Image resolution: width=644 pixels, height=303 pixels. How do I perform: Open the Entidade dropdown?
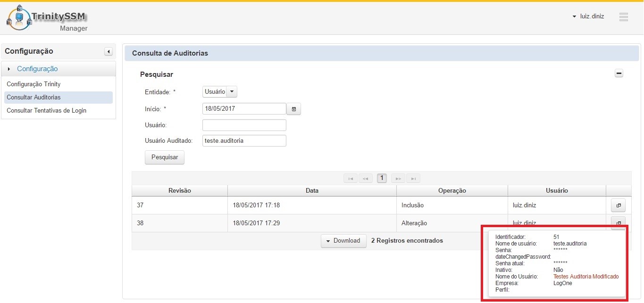[220, 91]
